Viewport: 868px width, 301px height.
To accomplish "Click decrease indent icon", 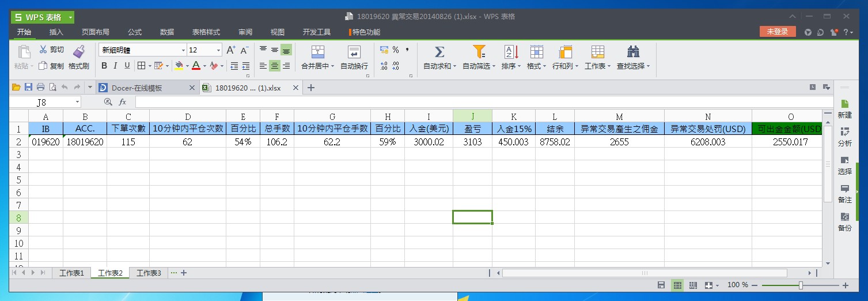I will 234,66.
